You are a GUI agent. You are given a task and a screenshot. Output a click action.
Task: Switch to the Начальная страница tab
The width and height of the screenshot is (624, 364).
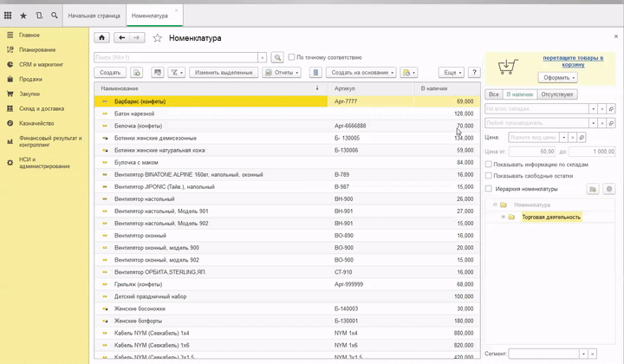coord(94,16)
